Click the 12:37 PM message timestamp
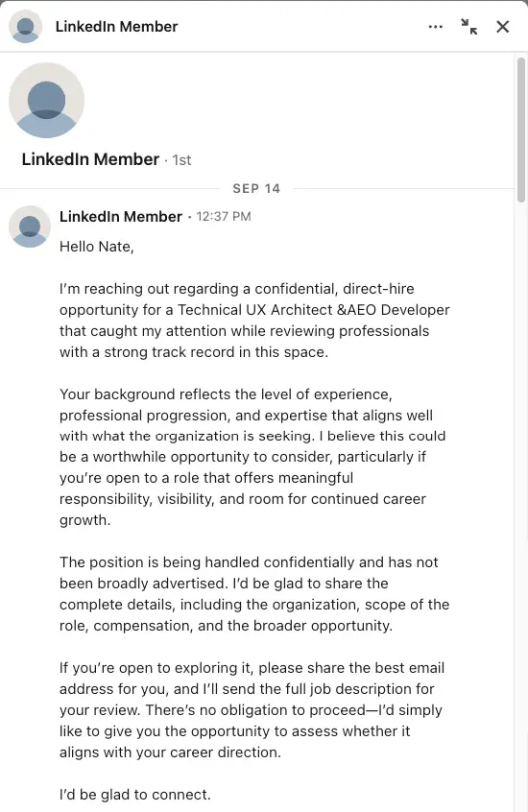The height and width of the screenshot is (812, 528). (224, 217)
